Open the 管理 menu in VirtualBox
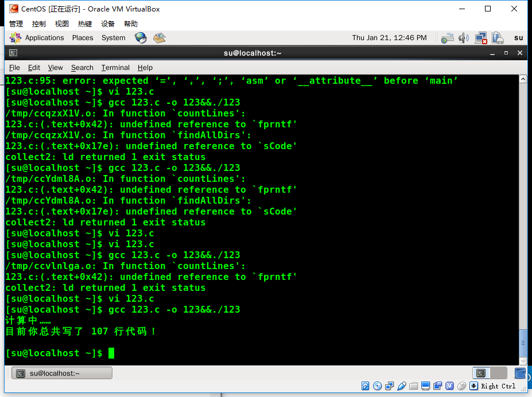This screenshot has height=397, width=532. pyautogui.click(x=16, y=24)
